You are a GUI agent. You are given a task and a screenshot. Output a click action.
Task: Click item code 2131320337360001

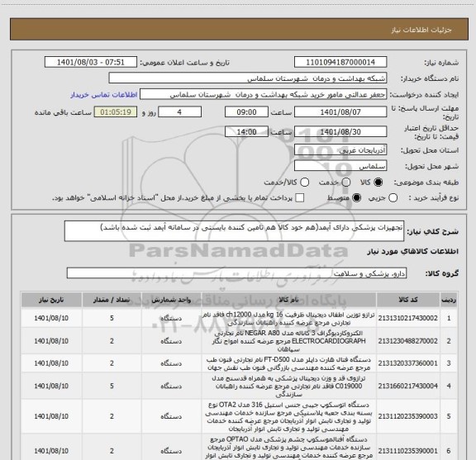coord(407,363)
